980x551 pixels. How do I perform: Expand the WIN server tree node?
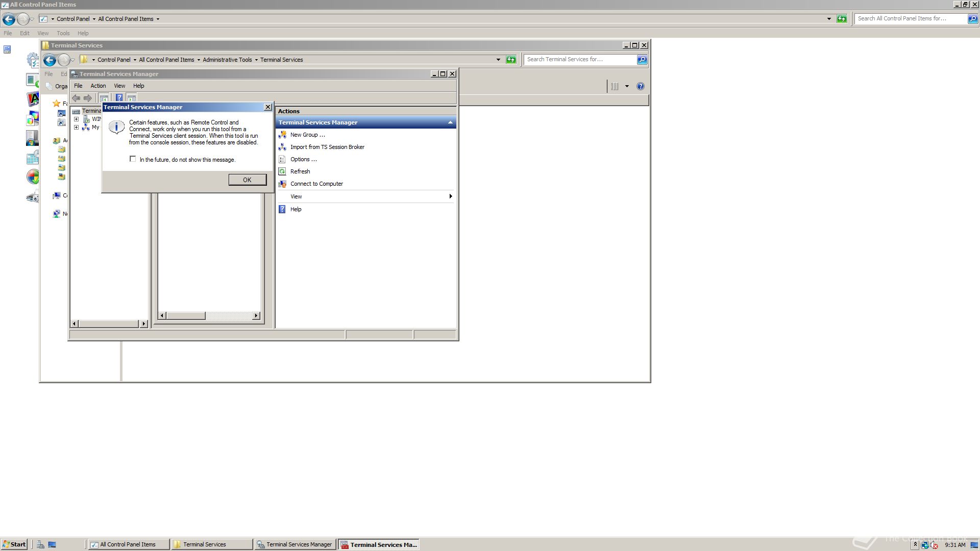click(x=77, y=119)
